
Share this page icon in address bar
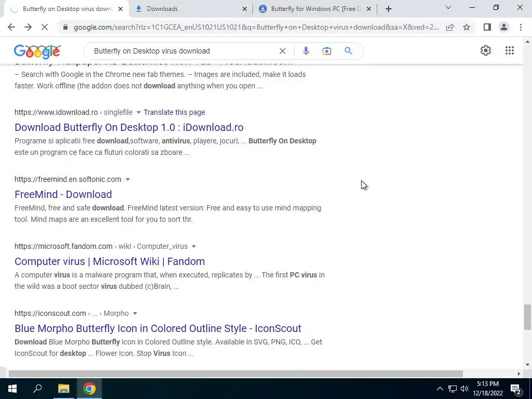click(450, 27)
